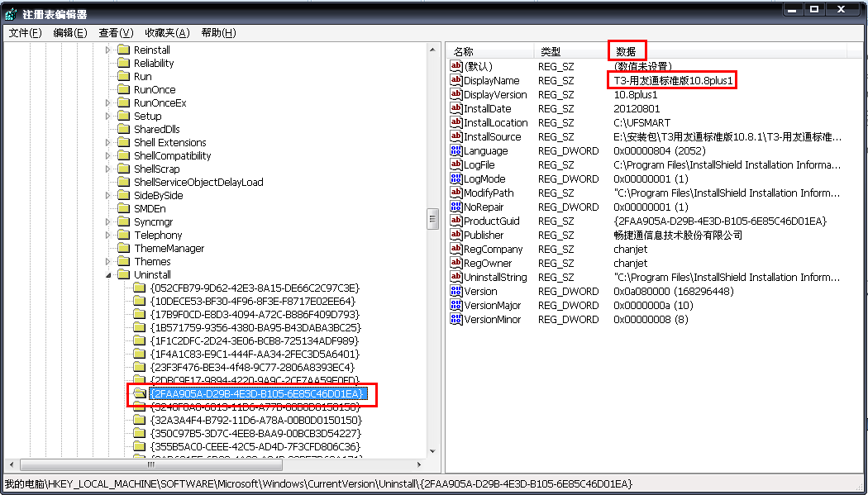Click the DisplayName string value icon
Screen dimensions: 868x495
pyautogui.click(x=456, y=81)
